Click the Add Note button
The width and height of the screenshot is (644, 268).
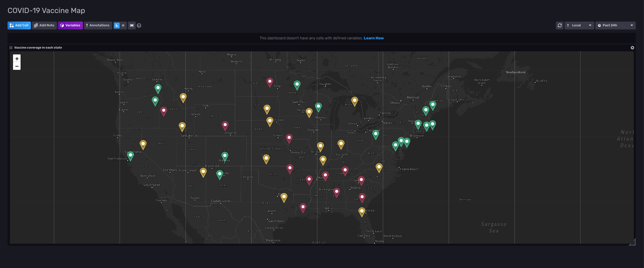click(x=44, y=25)
